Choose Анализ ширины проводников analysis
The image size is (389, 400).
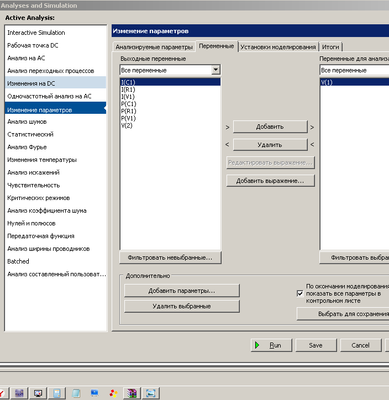point(56,249)
